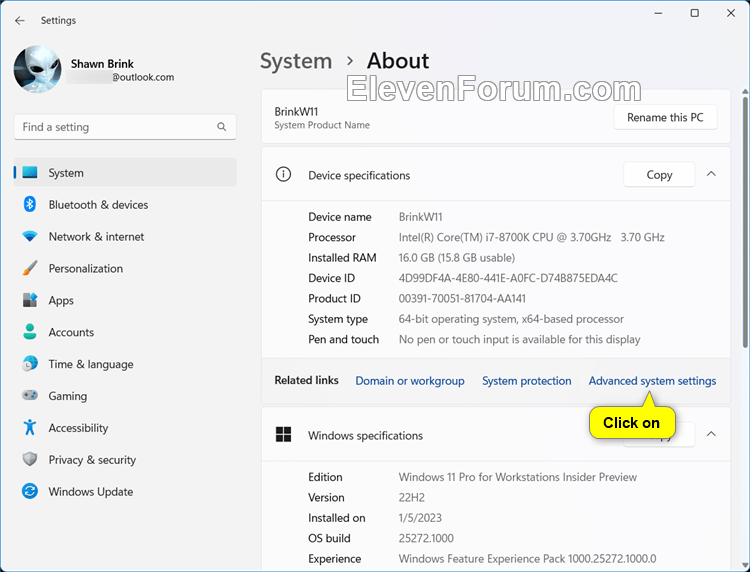
Task: Click the outlook.com account email text
Action: coord(143,77)
